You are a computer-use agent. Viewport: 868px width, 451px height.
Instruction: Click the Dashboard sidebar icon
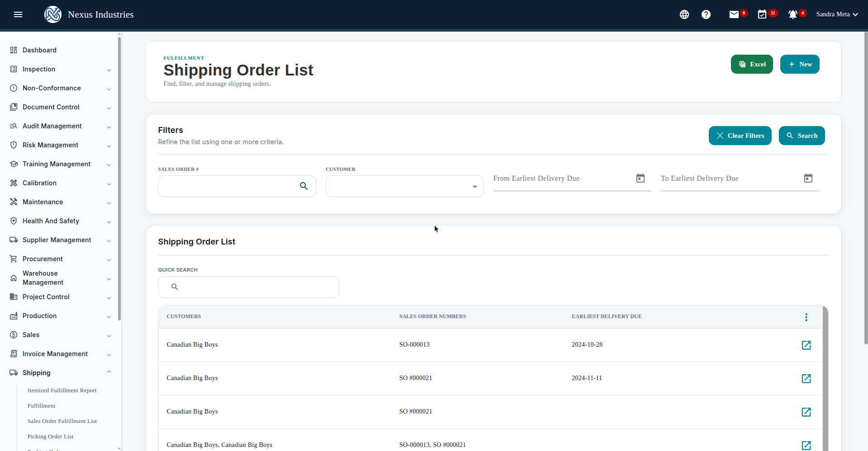tap(14, 50)
